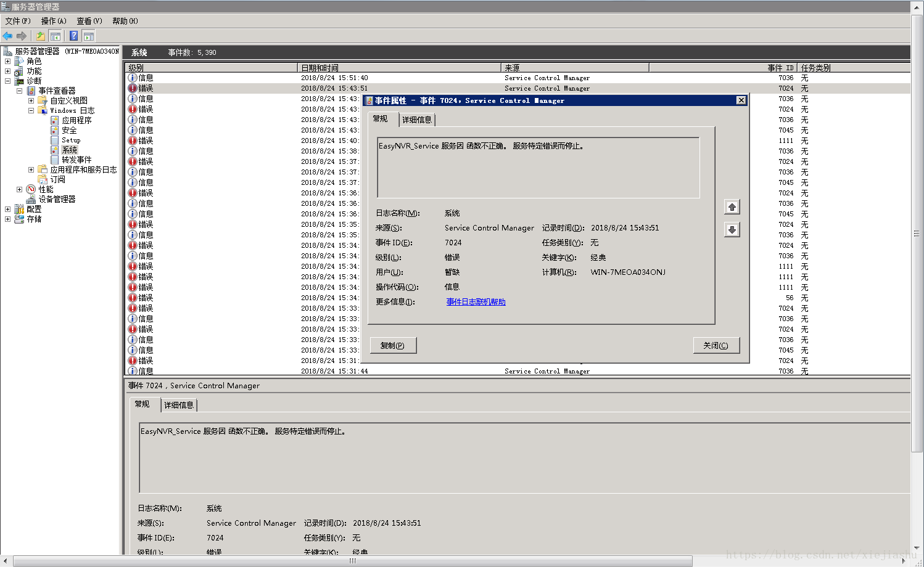Switch to 详细信息 tab in event dialog
Image resolution: width=924 pixels, height=567 pixels.
(x=417, y=120)
